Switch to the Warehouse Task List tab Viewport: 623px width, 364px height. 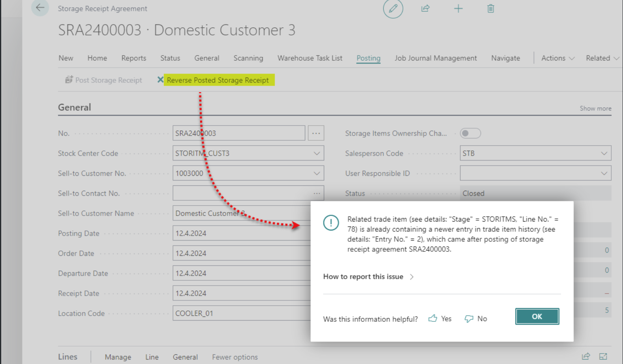(310, 58)
